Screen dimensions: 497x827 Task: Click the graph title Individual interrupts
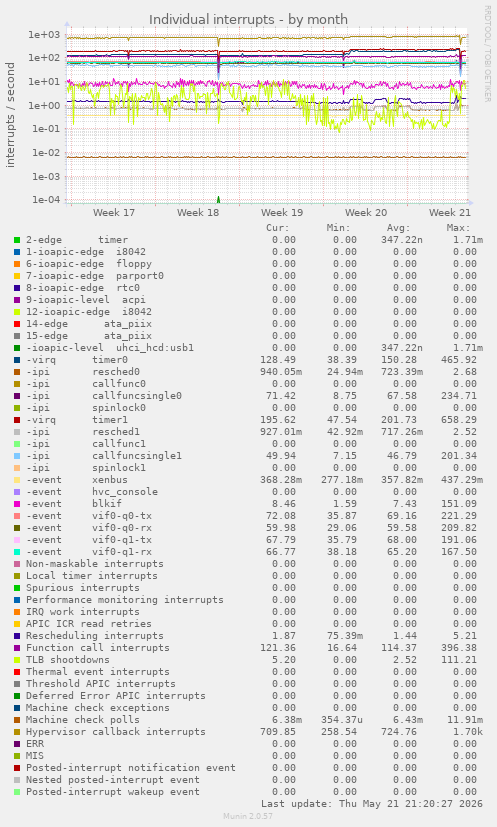click(248, 20)
